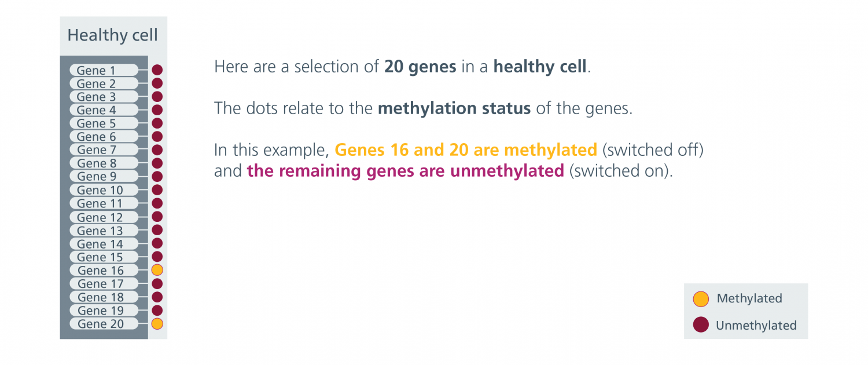868x365 pixels.
Task: Click the unmethylated dot beside Gene 17
Action: click(x=157, y=283)
